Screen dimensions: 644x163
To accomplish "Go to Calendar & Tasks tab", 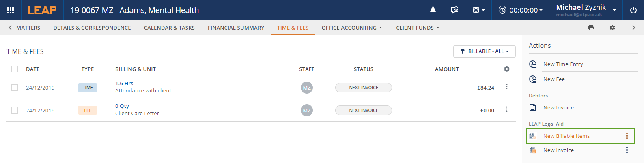I will pyautogui.click(x=169, y=28).
